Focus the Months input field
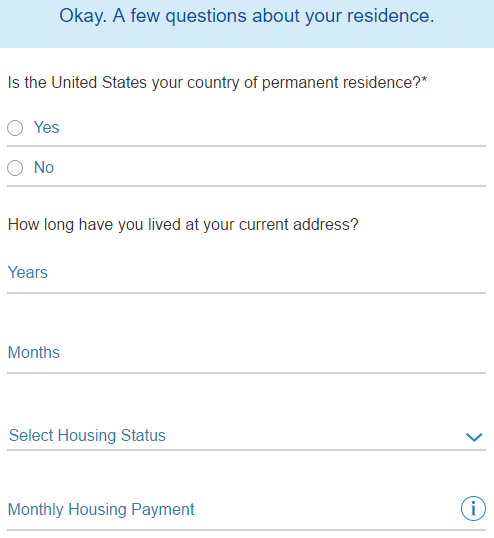 (x=246, y=353)
